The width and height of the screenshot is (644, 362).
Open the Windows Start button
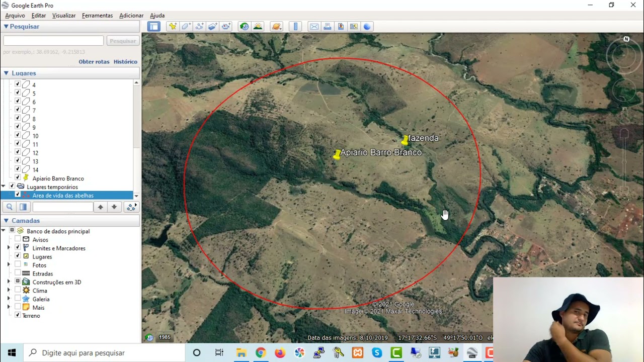pyautogui.click(x=12, y=353)
